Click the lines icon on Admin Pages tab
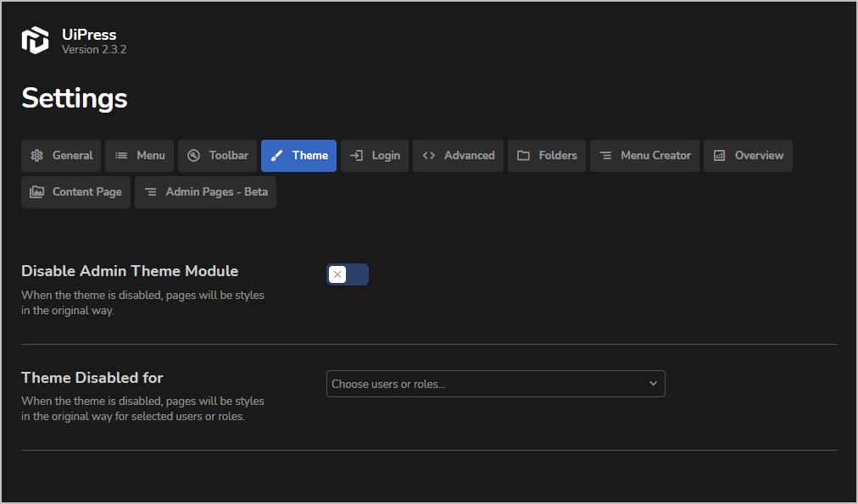Viewport: 858px width, 504px height. tap(150, 192)
